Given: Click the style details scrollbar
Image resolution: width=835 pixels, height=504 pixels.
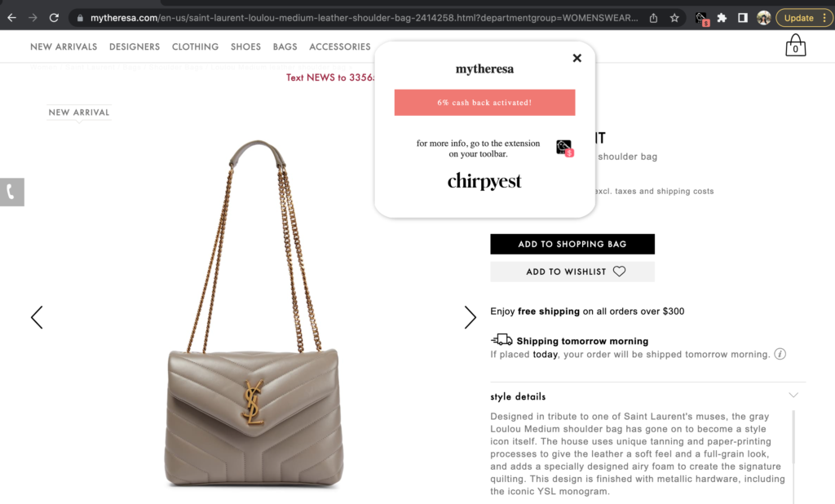Looking at the screenshot, I should (x=793, y=437).
